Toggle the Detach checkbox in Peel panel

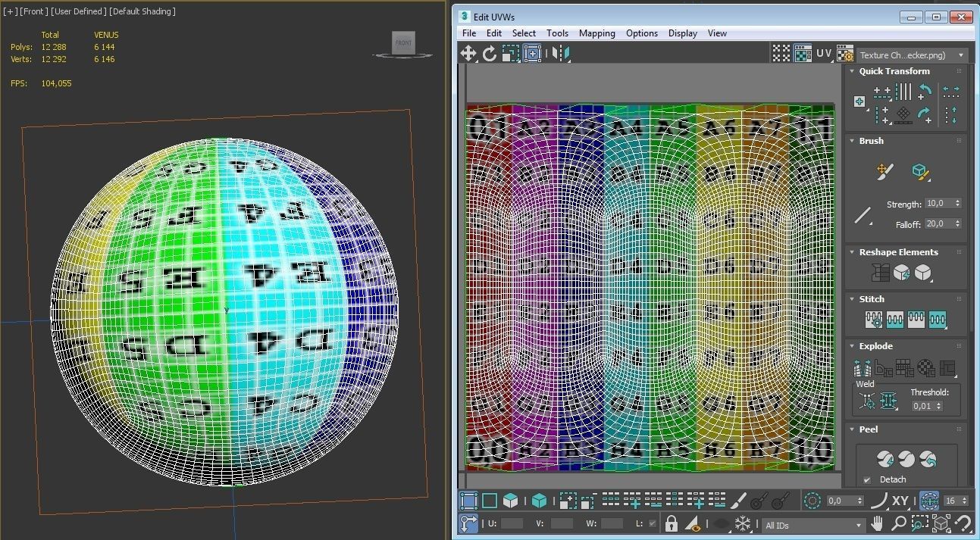867,479
